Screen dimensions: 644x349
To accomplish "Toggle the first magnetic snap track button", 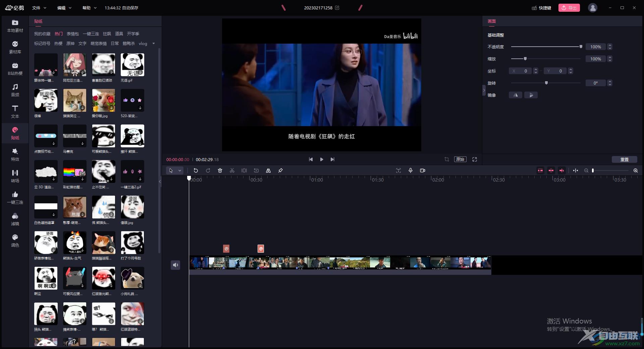I will click(540, 170).
